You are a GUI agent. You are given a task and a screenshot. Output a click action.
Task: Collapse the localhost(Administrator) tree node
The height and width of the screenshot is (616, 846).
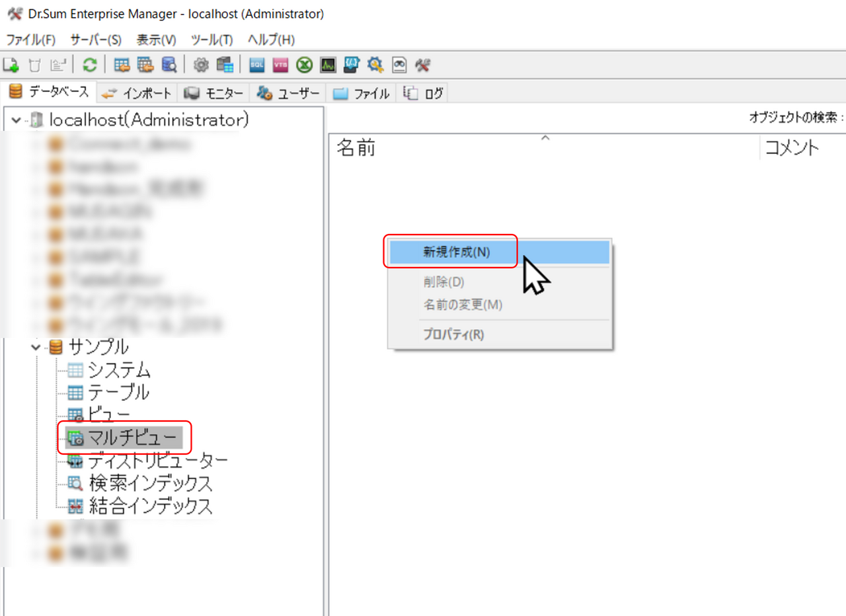tap(15, 120)
